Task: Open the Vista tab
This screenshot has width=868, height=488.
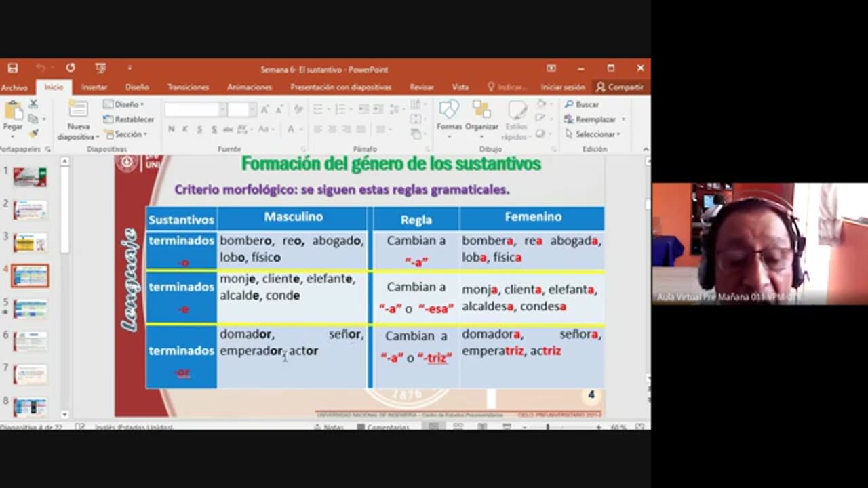Action: coord(460,87)
